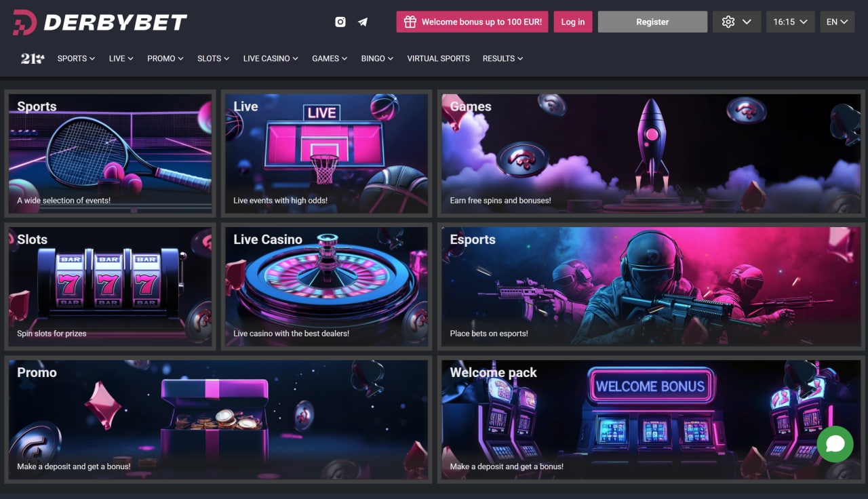Image resolution: width=868 pixels, height=499 pixels.
Task: Open the green live chat bubble
Action: tap(835, 444)
